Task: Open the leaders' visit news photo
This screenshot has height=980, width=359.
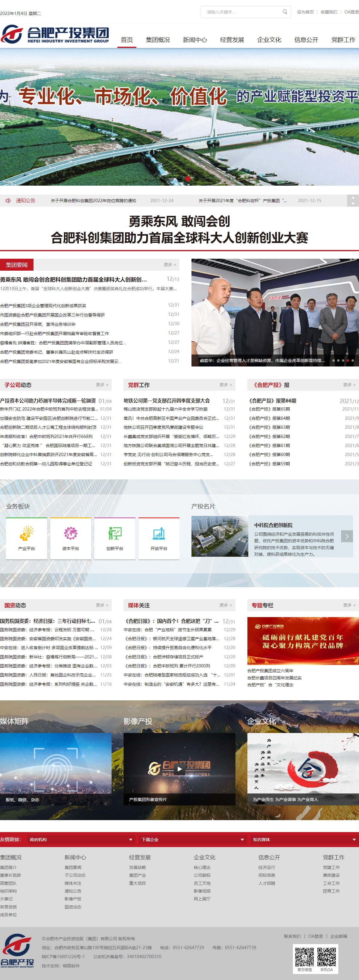Action: click(275, 312)
